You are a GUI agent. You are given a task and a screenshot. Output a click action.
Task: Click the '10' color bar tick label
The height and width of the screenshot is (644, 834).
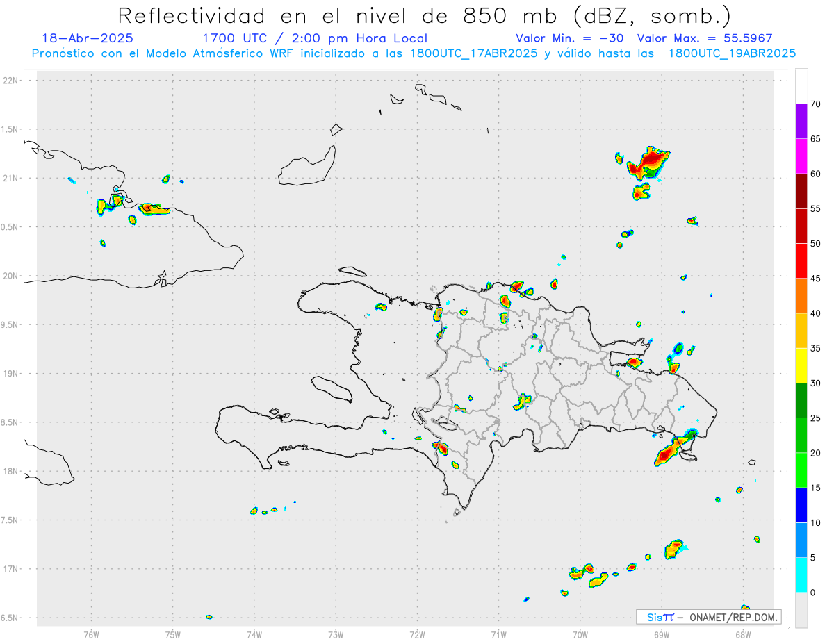coord(815,523)
